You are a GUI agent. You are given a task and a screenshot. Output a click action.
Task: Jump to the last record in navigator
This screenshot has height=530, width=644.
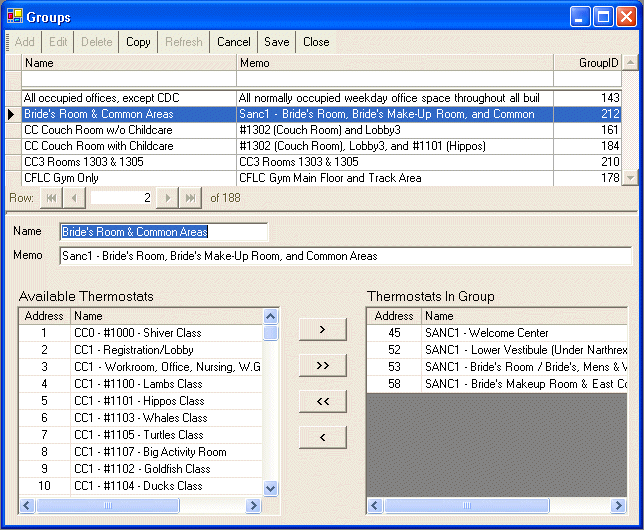tap(191, 198)
